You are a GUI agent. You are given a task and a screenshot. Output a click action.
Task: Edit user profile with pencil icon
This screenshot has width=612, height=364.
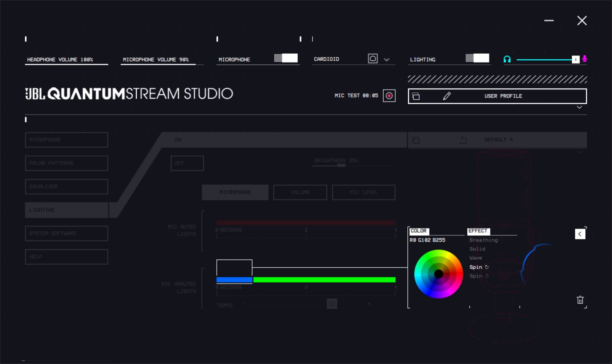(447, 96)
